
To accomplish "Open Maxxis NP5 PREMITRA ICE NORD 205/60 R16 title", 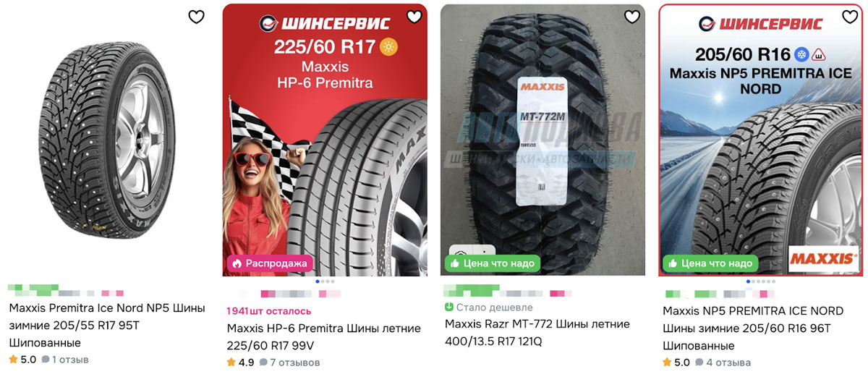I will (753, 328).
